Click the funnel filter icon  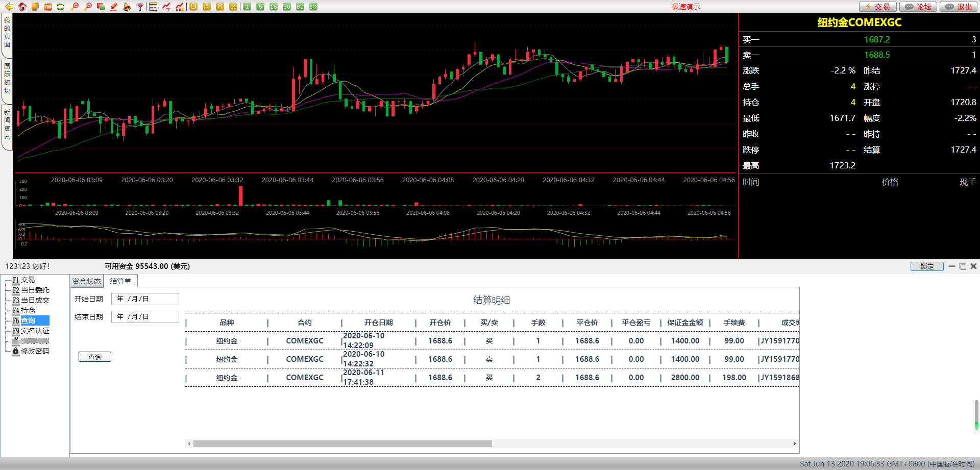tap(140, 7)
